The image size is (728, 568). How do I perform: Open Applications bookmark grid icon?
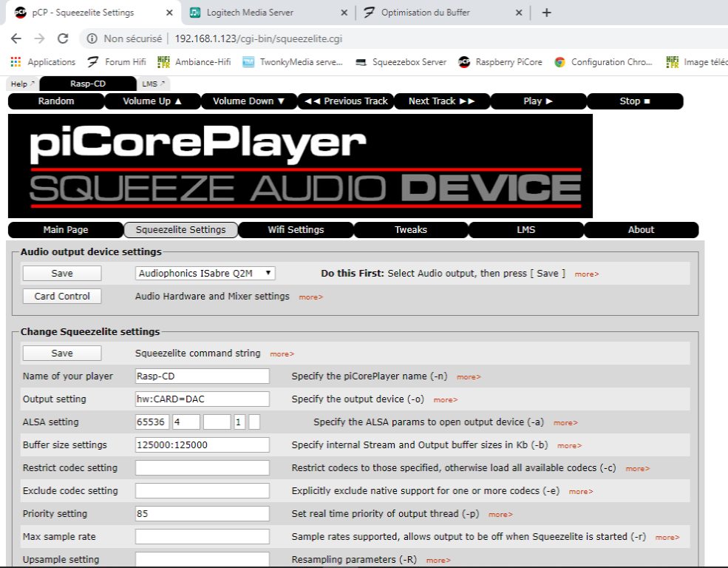click(16, 62)
